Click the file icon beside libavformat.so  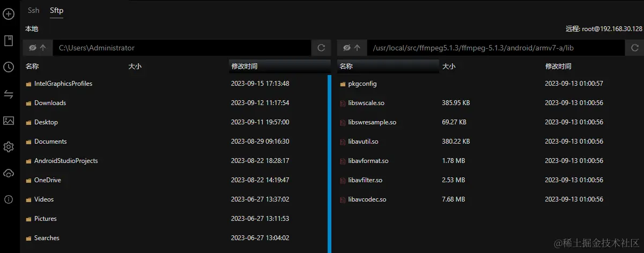pyautogui.click(x=343, y=161)
